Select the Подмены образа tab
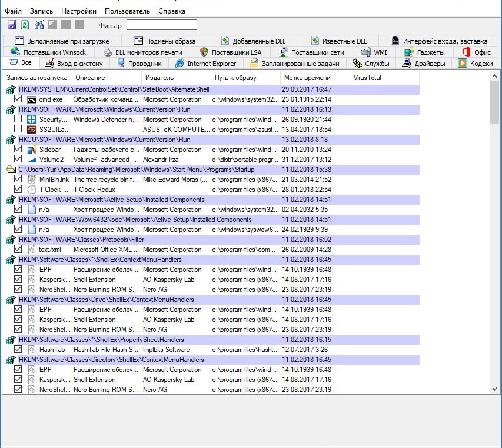The width and height of the screenshot is (502, 448). pos(165,41)
